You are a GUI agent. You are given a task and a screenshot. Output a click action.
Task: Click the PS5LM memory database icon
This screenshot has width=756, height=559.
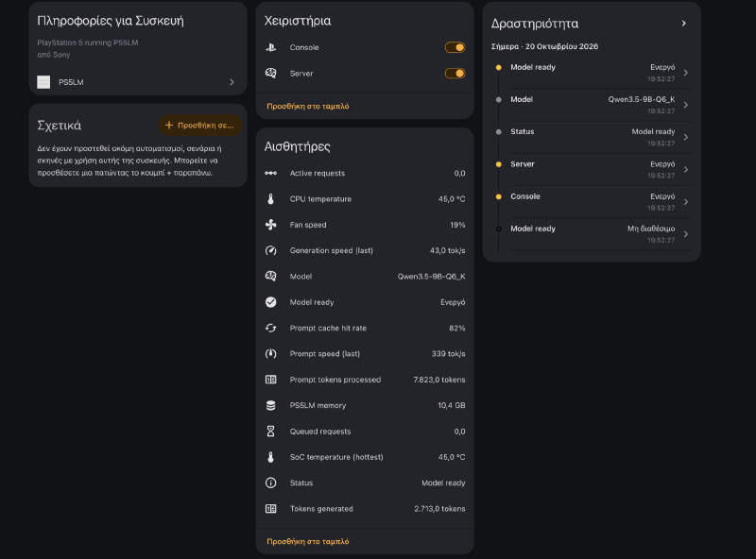point(271,405)
